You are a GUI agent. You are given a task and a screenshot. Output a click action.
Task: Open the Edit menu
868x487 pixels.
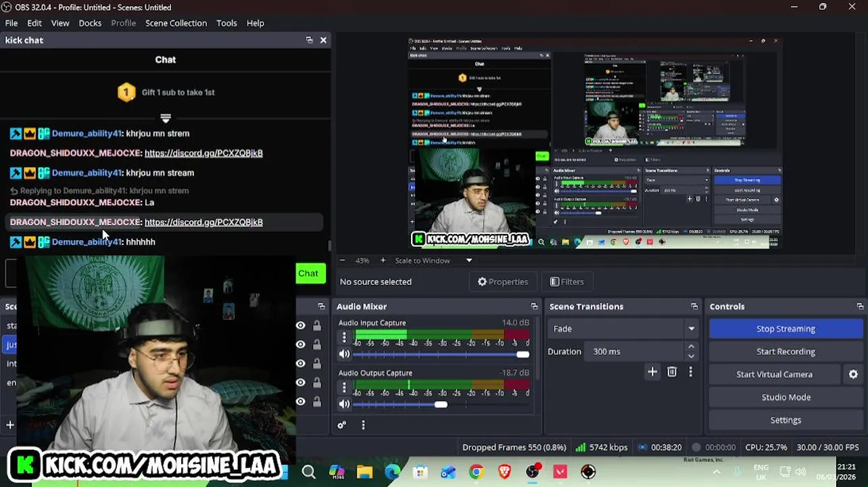pos(34,23)
